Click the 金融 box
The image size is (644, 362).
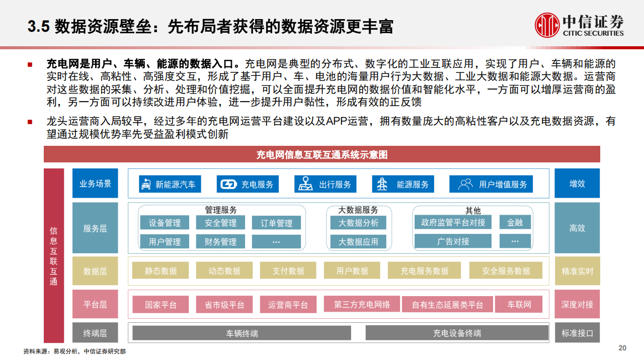click(515, 222)
